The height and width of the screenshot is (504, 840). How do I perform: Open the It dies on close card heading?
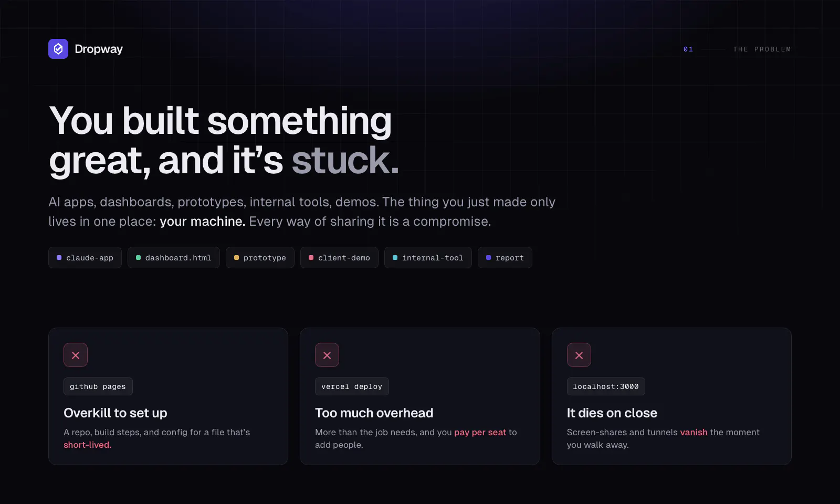[612, 413]
